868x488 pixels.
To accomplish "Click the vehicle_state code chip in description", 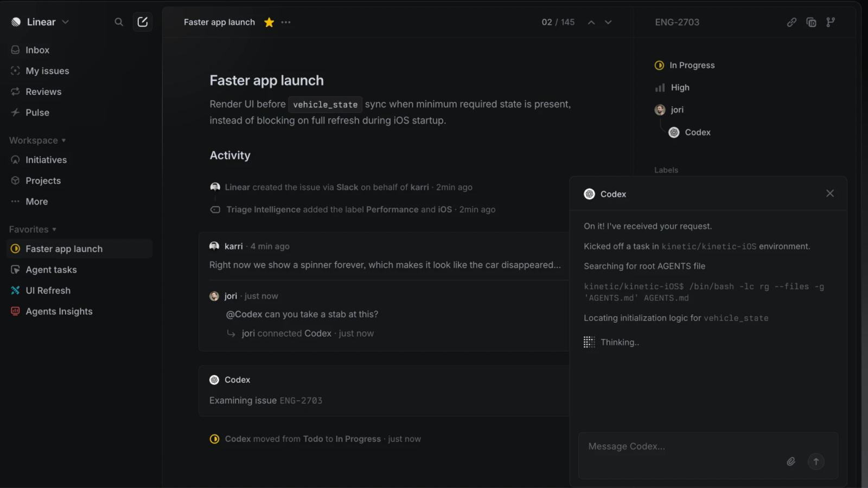I will pos(325,104).
